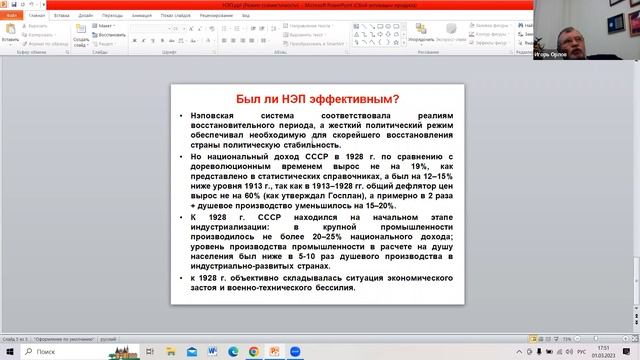Open Google Chrome from the taskbar
The width and height of the screenshot is (640, 360).
pos(253,351)
